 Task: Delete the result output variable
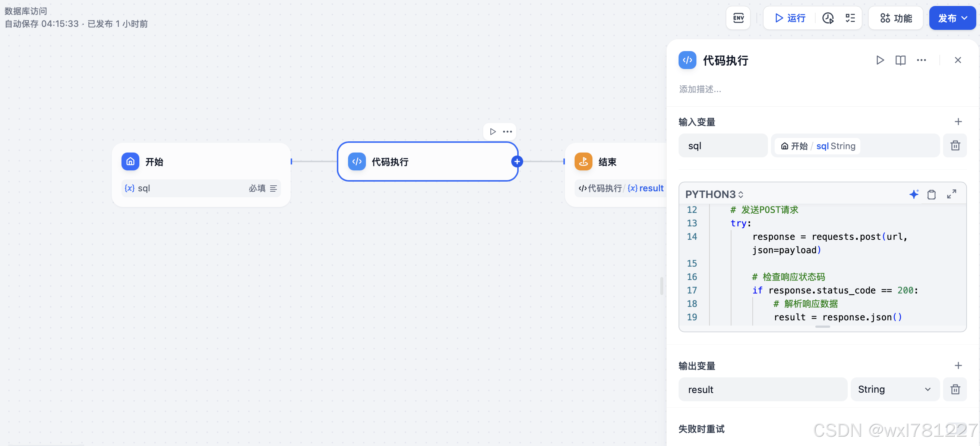click(955, 390)
